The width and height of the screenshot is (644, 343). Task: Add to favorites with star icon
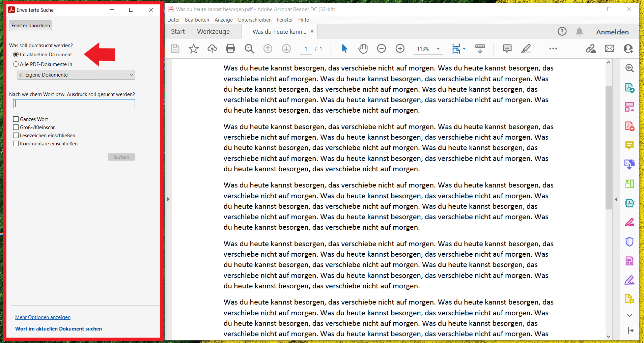(x=193, y=49)
